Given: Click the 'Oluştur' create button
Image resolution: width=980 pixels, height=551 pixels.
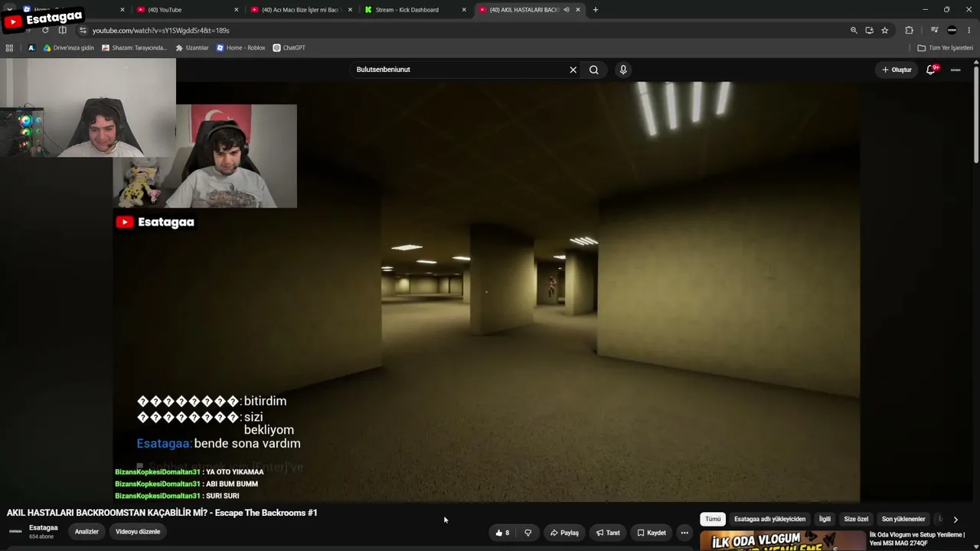Looking at the screenshot, I should 897,70.
